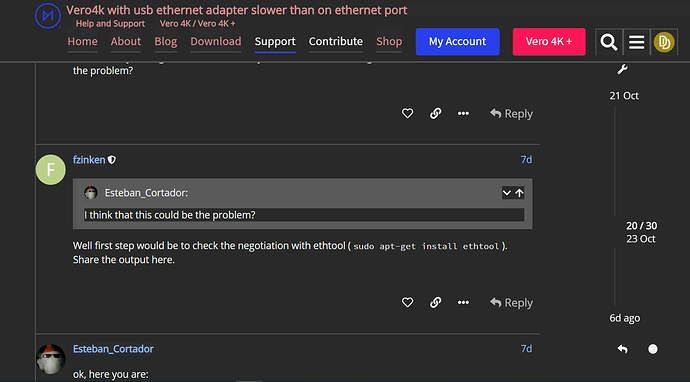
Task: Open fzinken's avatar
Action: tap(51, 169)
